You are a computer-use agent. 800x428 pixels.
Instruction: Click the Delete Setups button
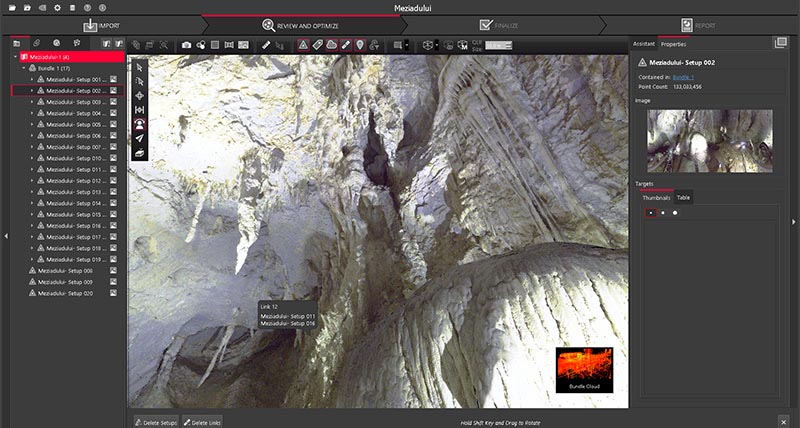point(156,423)
